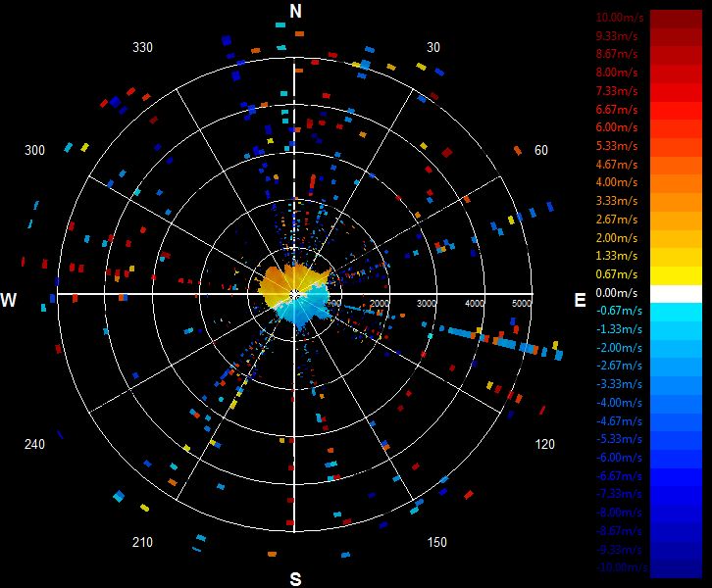Click the 0.00m/s legend label
Image resolution: width=712 pixels, height=588 pixels.
(x=617, y=293)
